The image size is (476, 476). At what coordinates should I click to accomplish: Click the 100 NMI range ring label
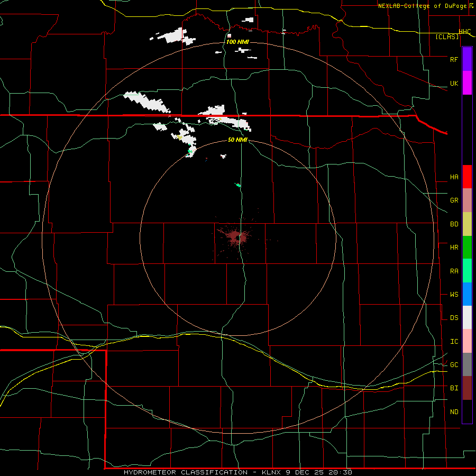237,42
